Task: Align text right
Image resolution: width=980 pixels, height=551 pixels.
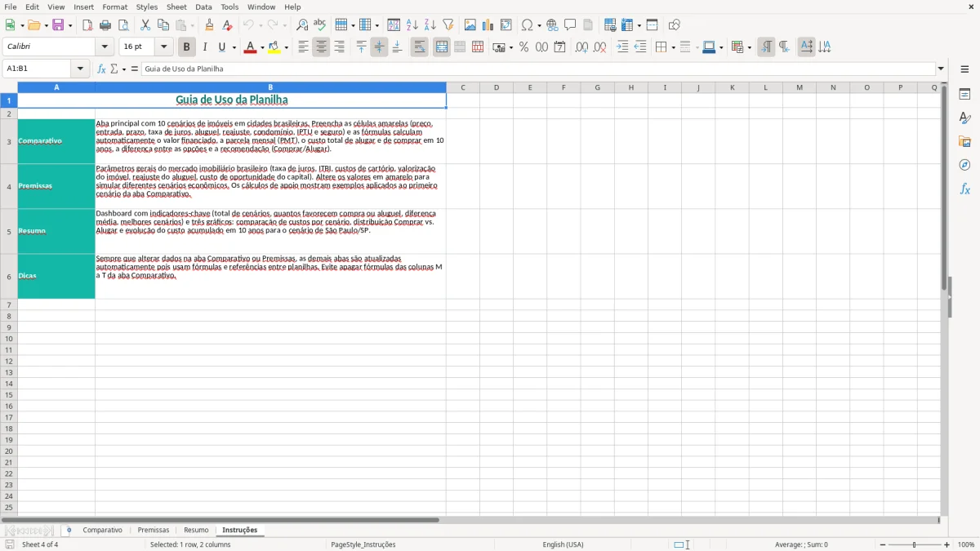Action: click(340, 47)
